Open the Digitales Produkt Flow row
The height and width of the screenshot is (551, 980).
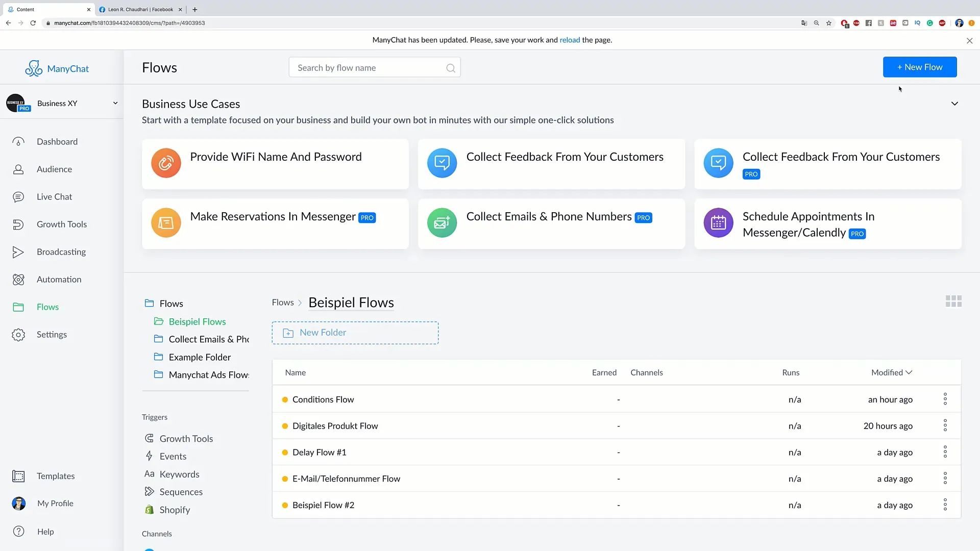(x=617, y=425)
